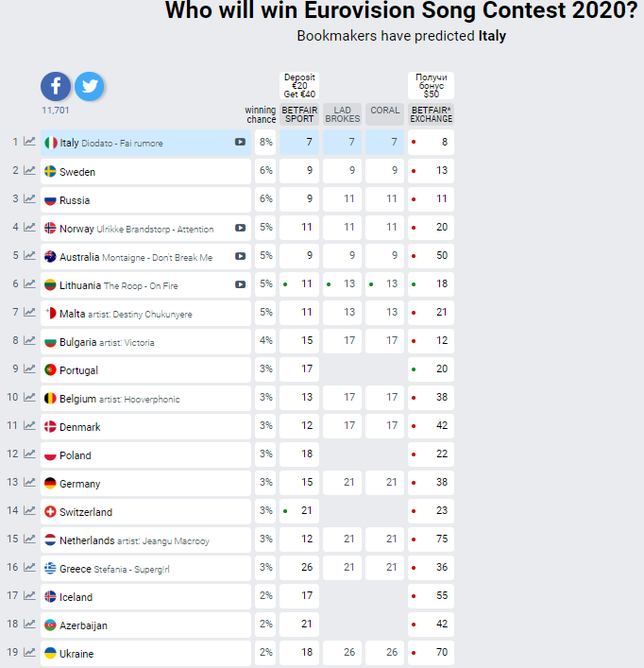The width and height of the screenshot is (644, 668).
Task: Open the Greece Stefania Supergirl row
Action: point(145,568)
